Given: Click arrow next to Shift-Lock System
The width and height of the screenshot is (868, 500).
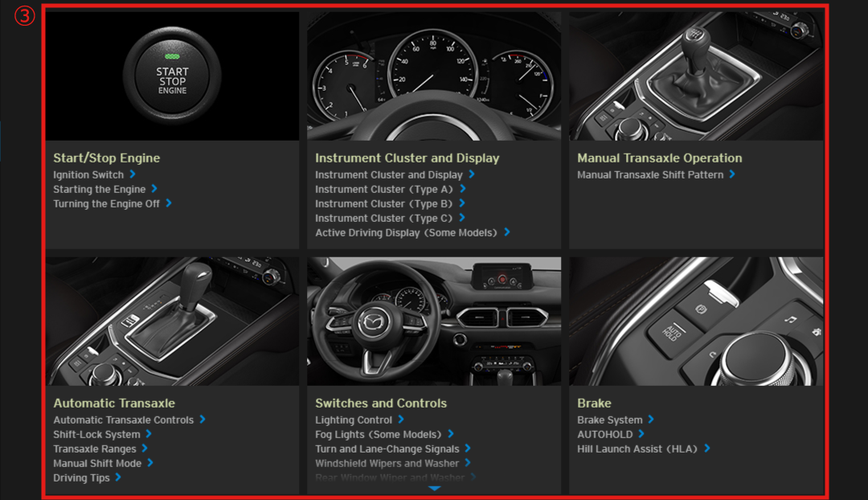Looking at the screenshot, I should click(149, 434).
